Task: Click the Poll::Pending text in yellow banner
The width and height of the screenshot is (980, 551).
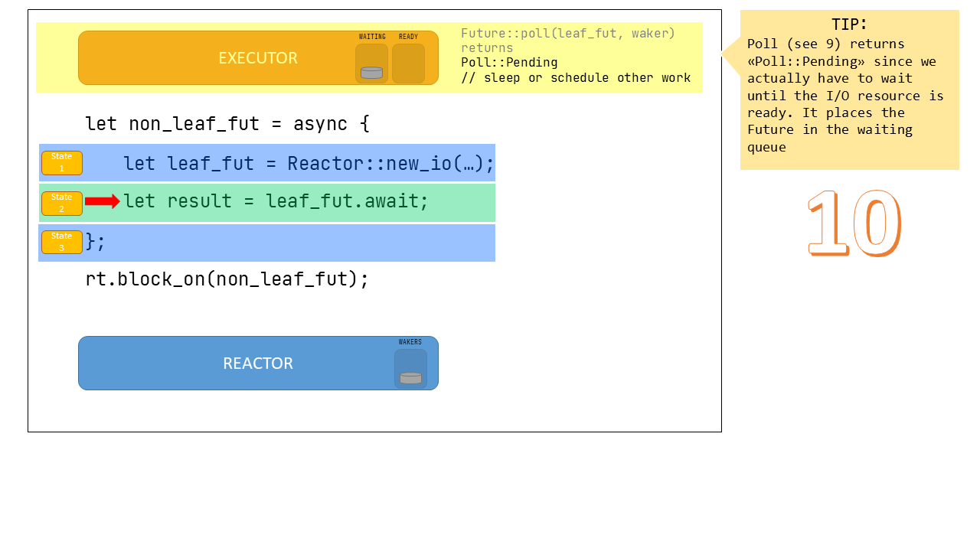Action: (509, 63)
